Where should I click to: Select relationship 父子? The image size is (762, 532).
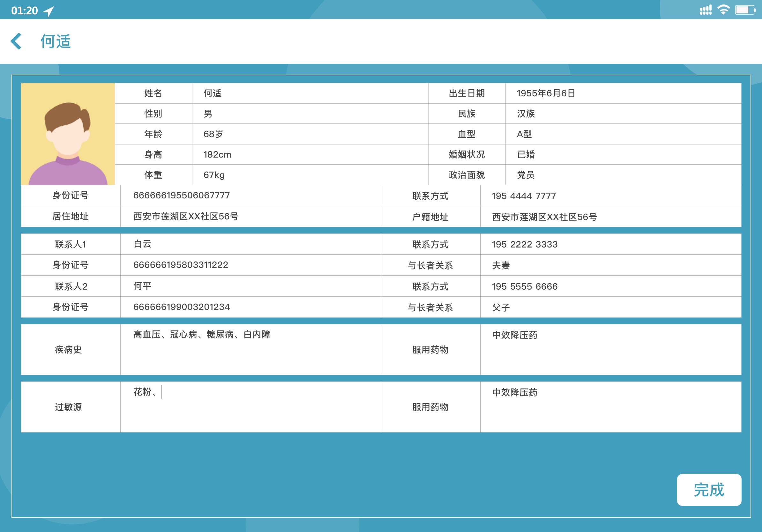[501, 307]
